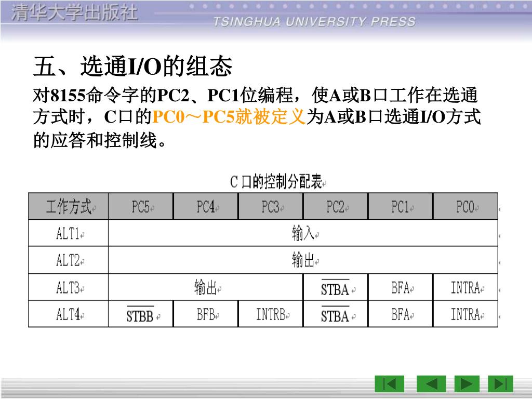532x399 pixels.
Task: Select the PC5 column header
Action: (141, 206)
